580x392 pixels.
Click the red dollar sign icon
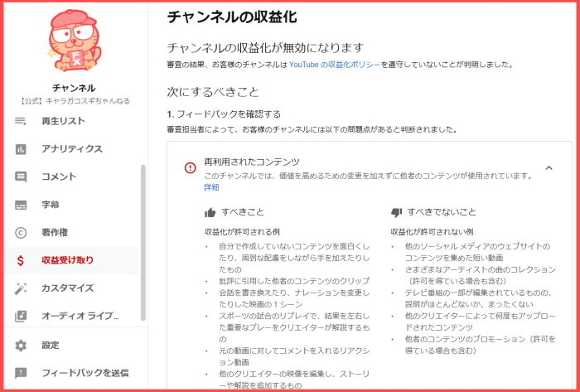click(x=21, y=260)
